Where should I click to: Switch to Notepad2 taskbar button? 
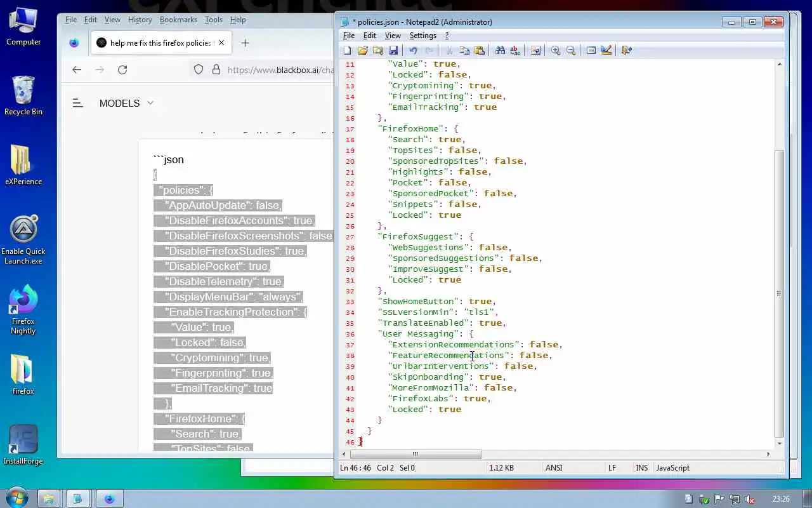click(x=77, y=498)
